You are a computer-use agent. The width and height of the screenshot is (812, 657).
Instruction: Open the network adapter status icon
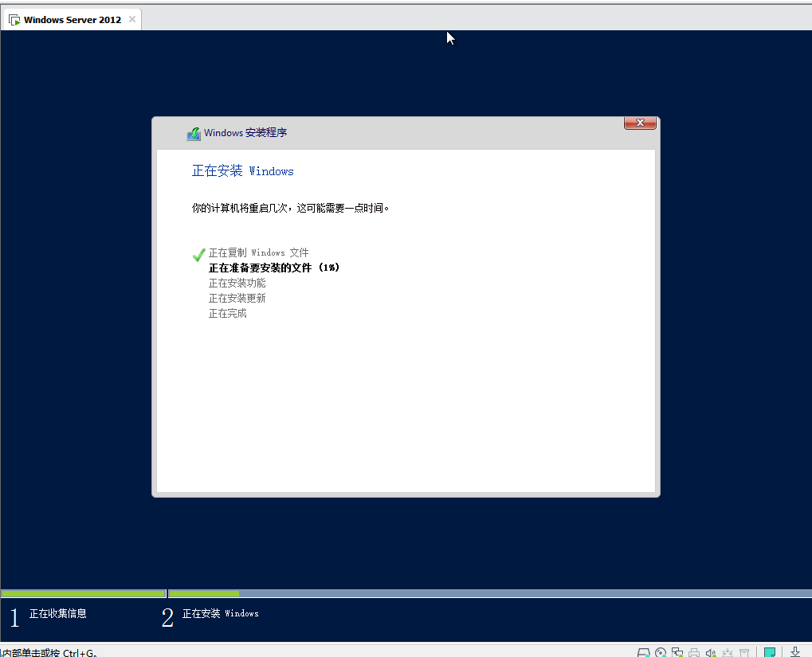pos(677,652)
